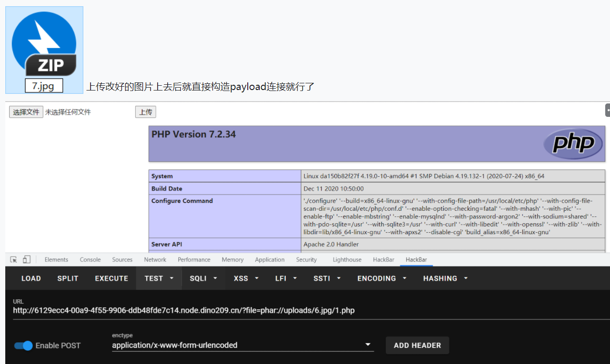The image size is (610, 364).
Task: Click EXECUTE in HackBar toolbar
Action: [112, 278]
